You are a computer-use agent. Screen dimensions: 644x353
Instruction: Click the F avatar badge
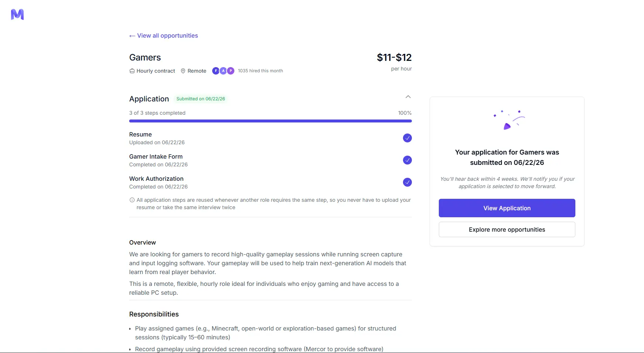(216, 71)
